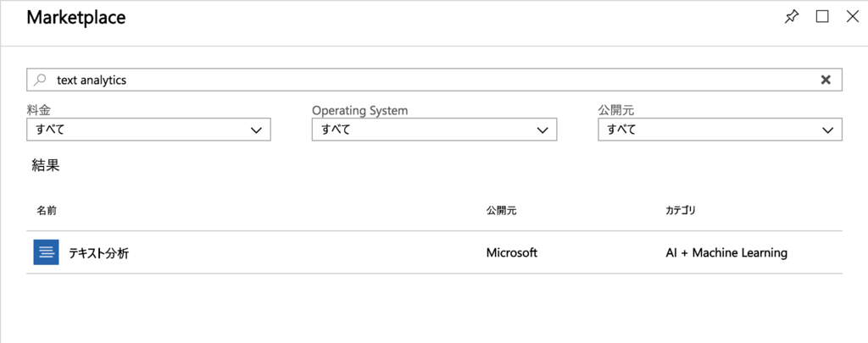Maximize the Marketplace blade
Viewport: 868px width, 343px height.
tap(822, 17)
